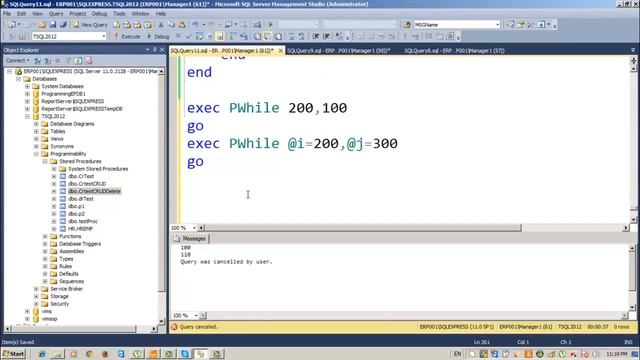
Task: Open the MSGName find combo box
Action: tap(497, 24)
